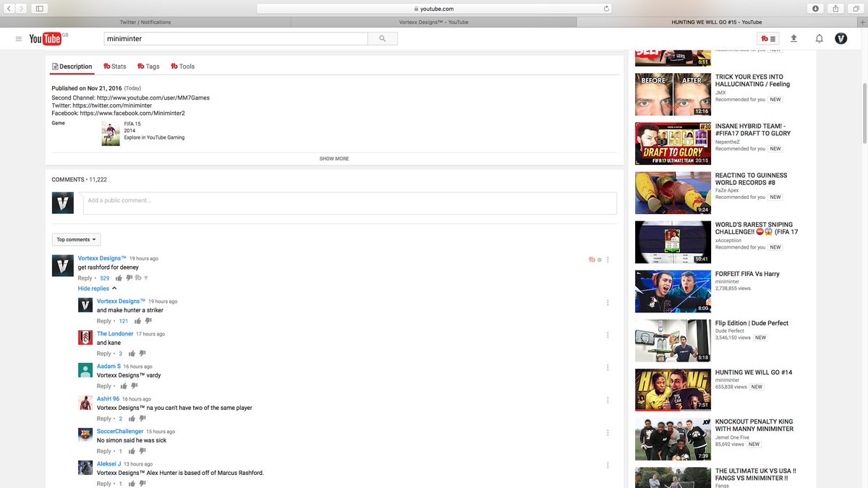Switch to the TubeBuddy Tools tab

coord(183,67)
